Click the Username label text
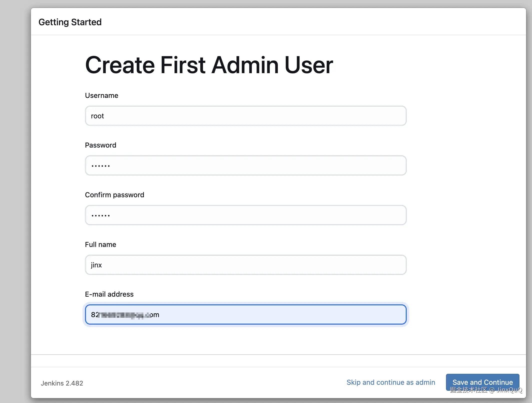This screenshot has width=532, height=403. click(x=101, y=95)
